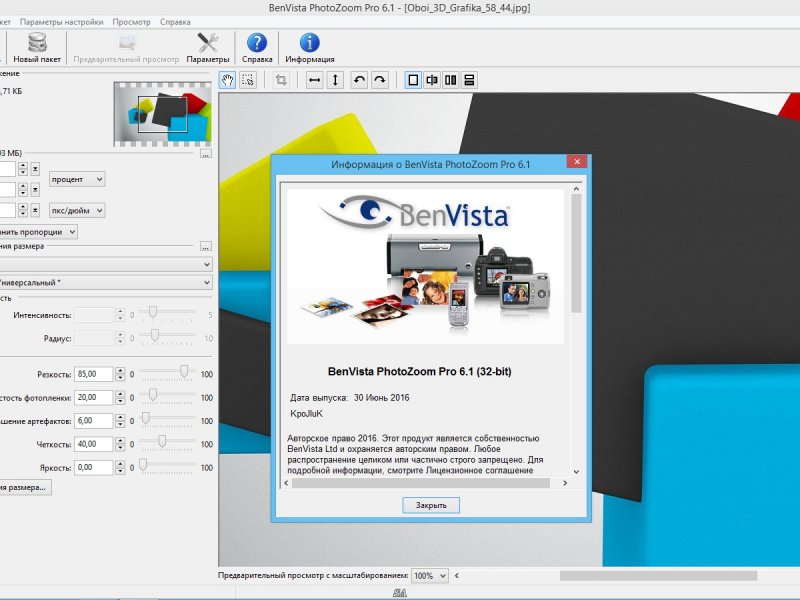Switch to stacked horizontal split preview
800x600 pixels.
469,80
